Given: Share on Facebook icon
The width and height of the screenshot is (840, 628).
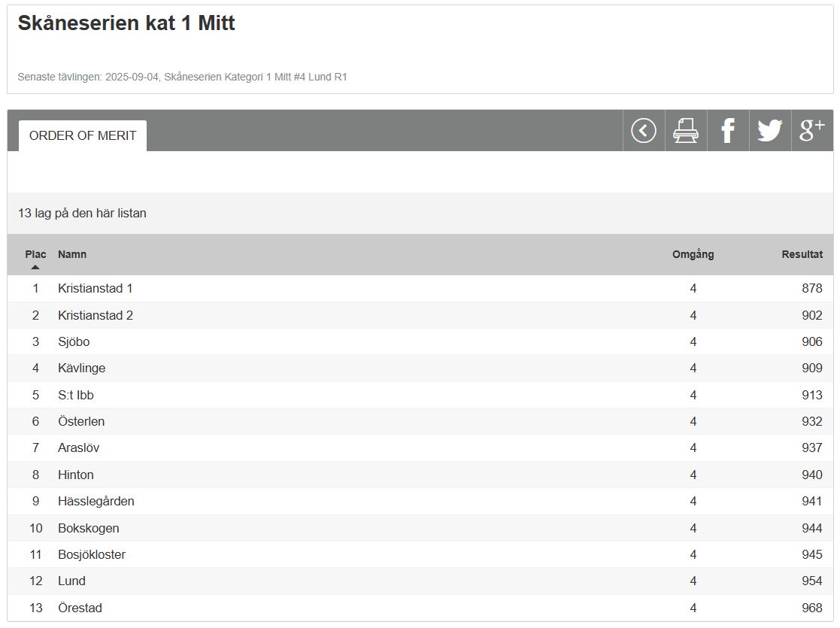Looking at the screenshot, I should click(x=727, y=131).
